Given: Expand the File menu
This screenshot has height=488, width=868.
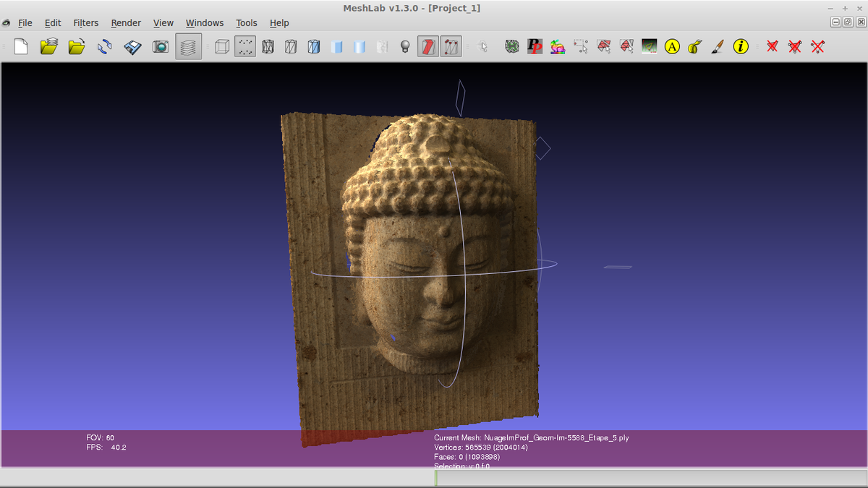Looking at the screenshot, I should click(x=25, y=23).
